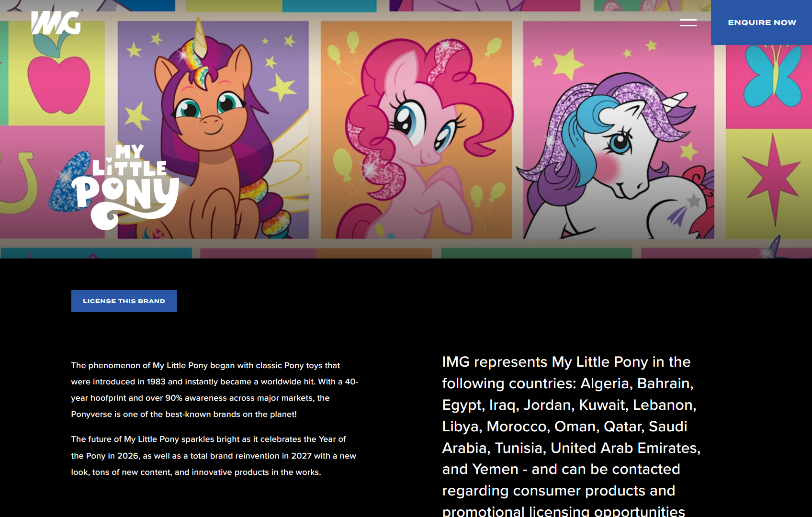
Task: Click the 'IMG represents My Little Pony' heading text
Action: pyautogui.click(x=571, y=437)
